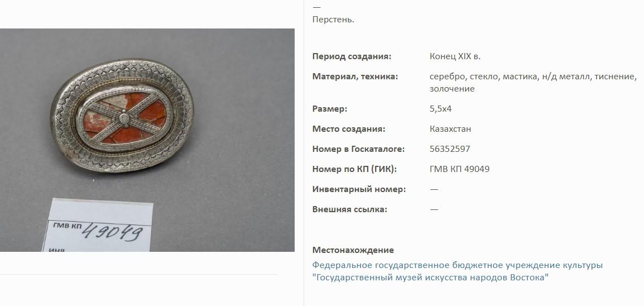Click the Местонахождение heading
The image size is (644, 306).
(353, 250)
